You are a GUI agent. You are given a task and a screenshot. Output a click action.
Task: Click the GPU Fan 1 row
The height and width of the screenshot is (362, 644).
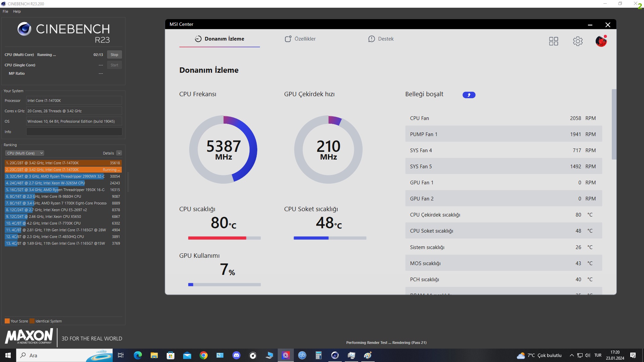coord(503,182)
